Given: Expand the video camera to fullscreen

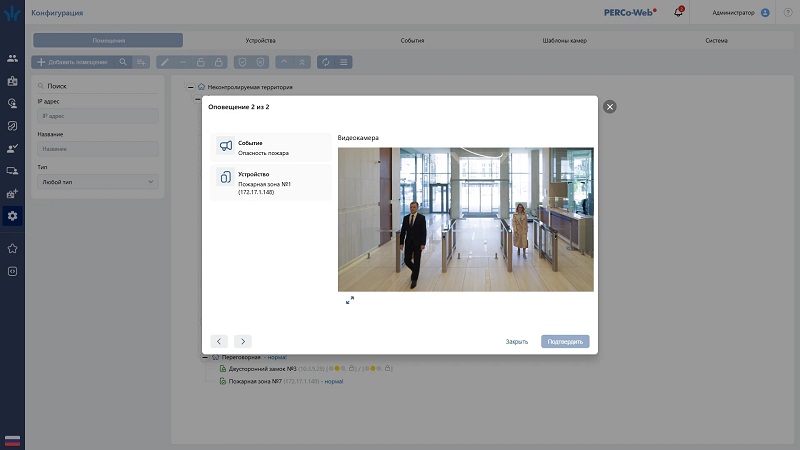Looking at the screenshot, I should tap(350, 300).
